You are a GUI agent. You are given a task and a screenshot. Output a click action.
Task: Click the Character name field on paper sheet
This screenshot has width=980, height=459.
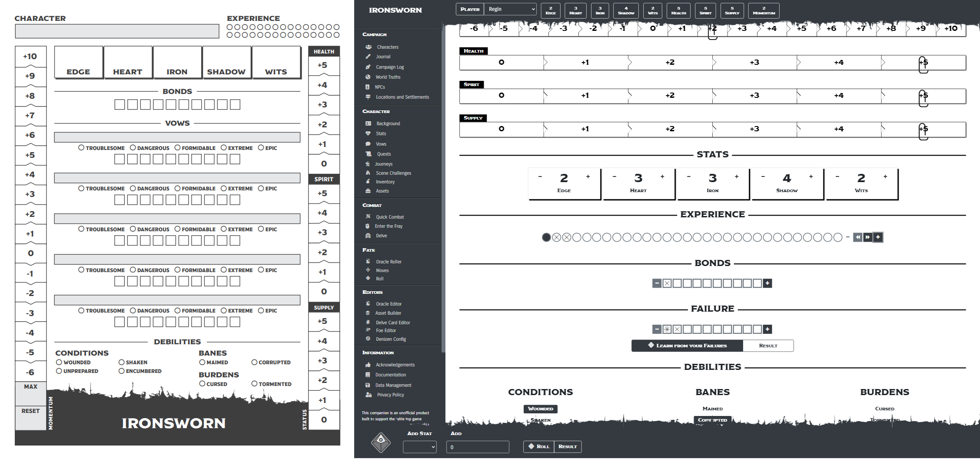pos(117,31)
